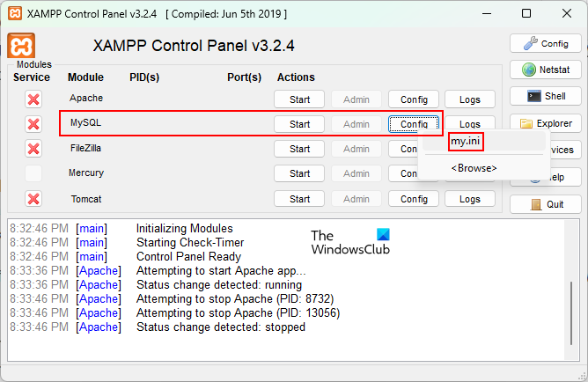Start the MySQL module

299,124
